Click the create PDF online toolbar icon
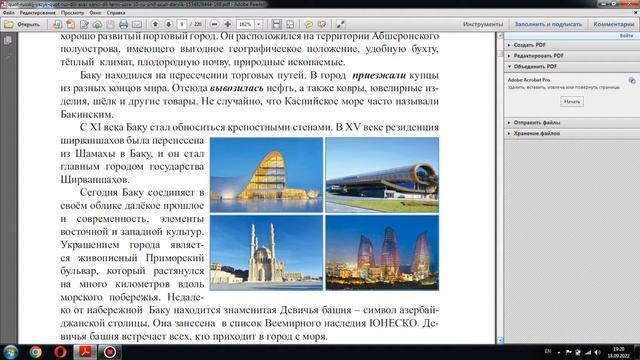 click(57, 24)
